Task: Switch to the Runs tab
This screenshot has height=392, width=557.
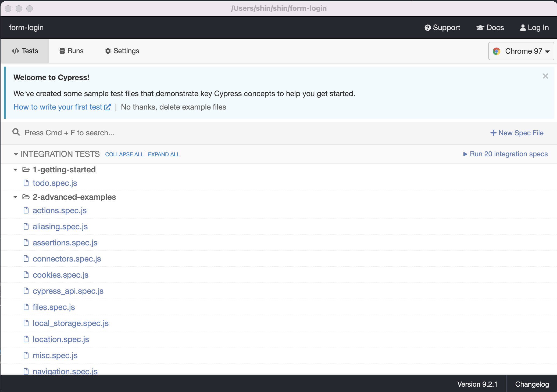Action: pos(72,51)
